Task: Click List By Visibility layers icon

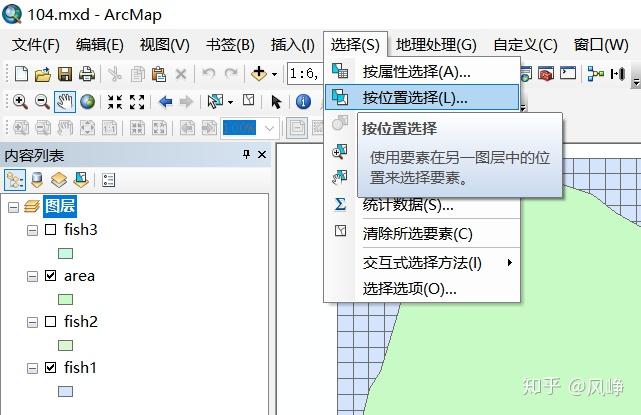Action: tap(59, 180)
